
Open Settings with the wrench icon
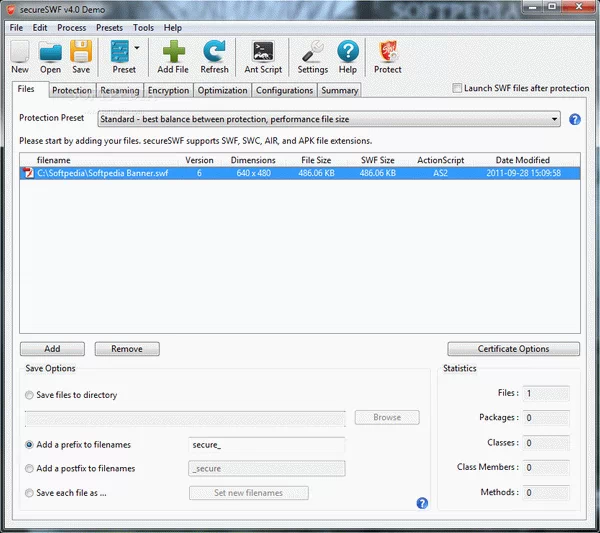tap(313, 52)
